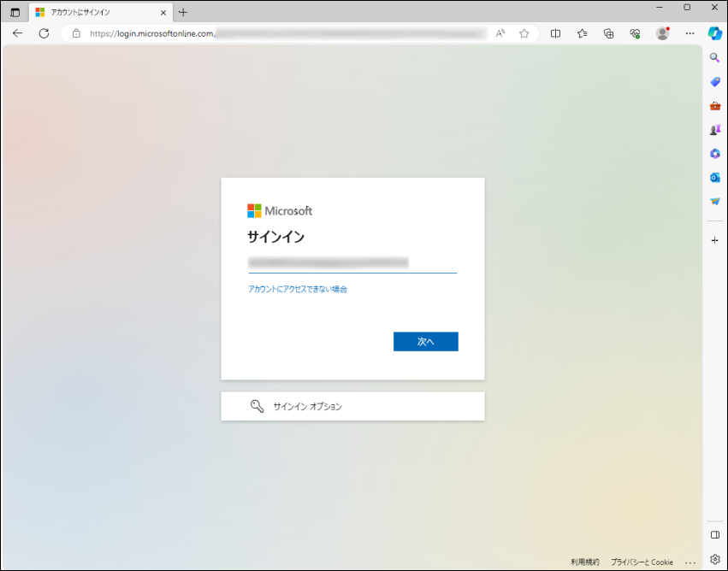
Task: Expand the footer ellipsis options
Action: pyautogui.click(x=690, y=562)
